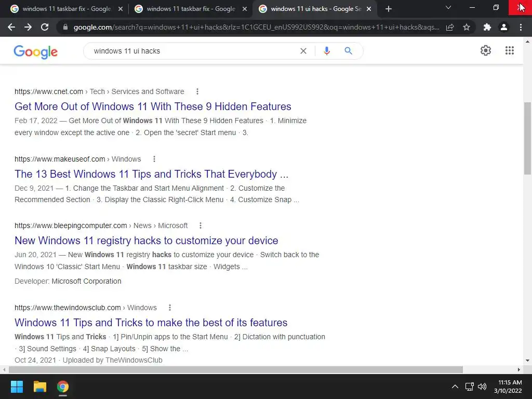
Task: Open 'Windows 11 Tips and Tricks' result
Action: [151, 323]
